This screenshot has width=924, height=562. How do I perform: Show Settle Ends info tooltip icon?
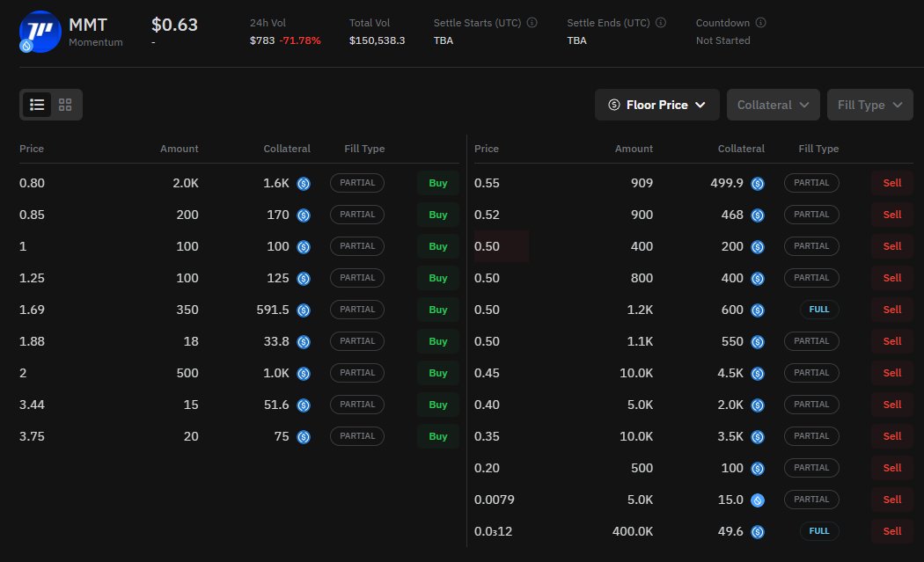coord(661,22)
